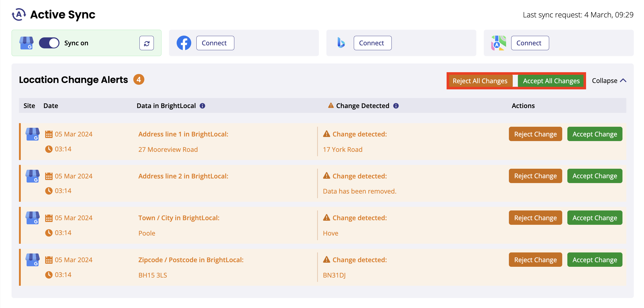Click the Google Business Profile icon in the sync panel

[x=26, y=43]
